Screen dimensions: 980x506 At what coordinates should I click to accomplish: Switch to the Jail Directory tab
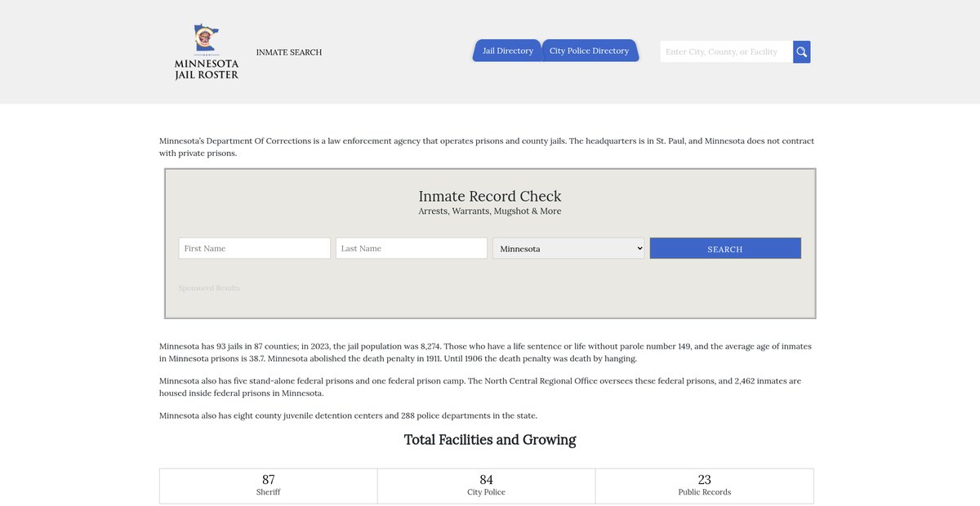point(507,51)
